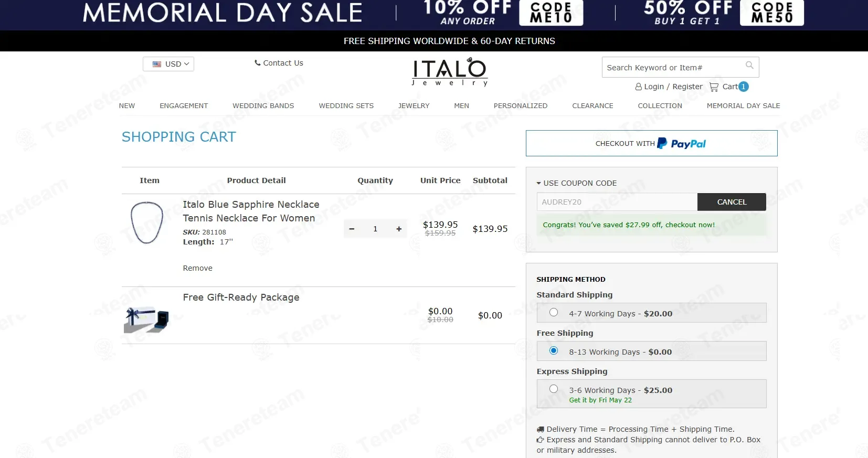Click the struck-through price $159.95

[440, 233]
